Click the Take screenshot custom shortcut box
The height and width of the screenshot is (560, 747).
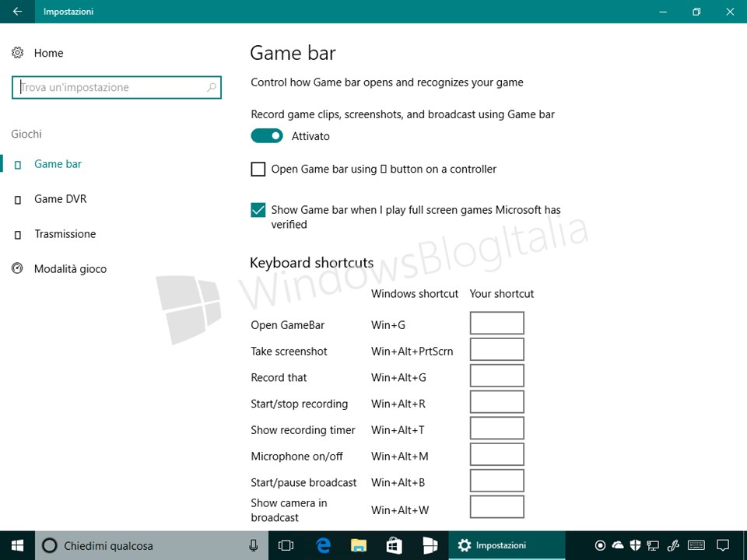click(497, 349)
